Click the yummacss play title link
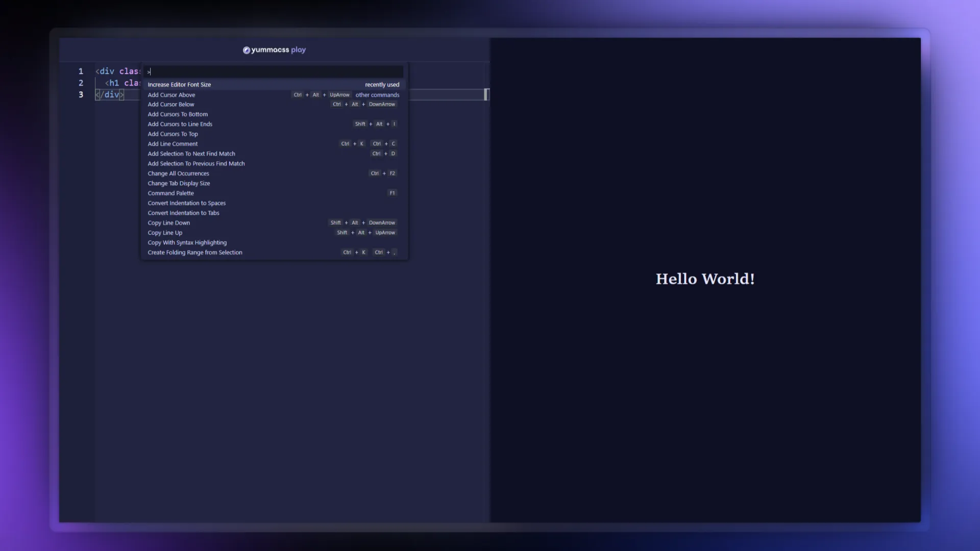This screenshot has width=980, height=551. point(275,50)
